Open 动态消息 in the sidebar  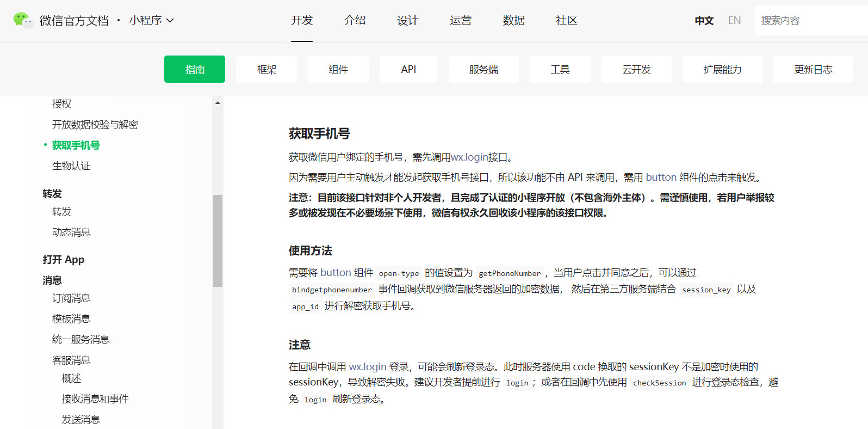(71, 232)
